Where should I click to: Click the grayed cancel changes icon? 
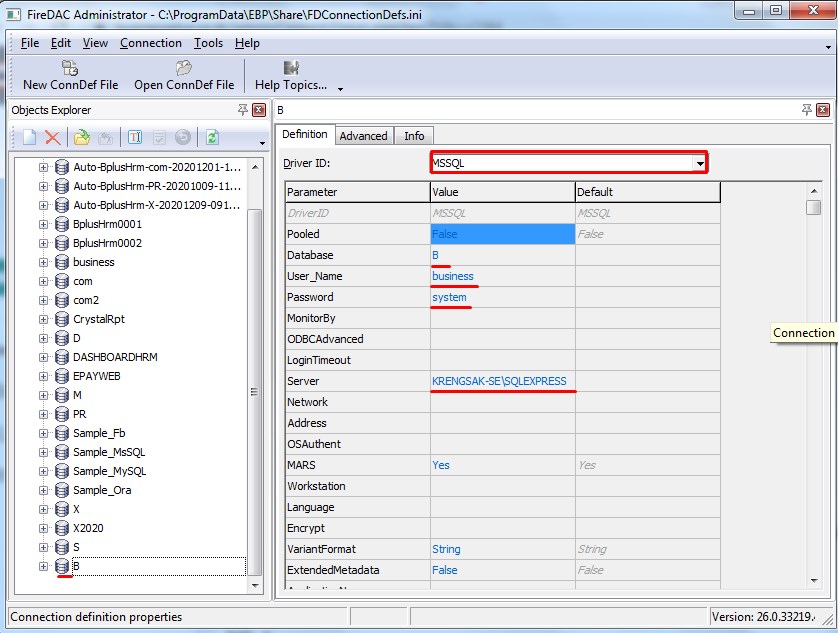pyautogui.click(x=183, y=137)
